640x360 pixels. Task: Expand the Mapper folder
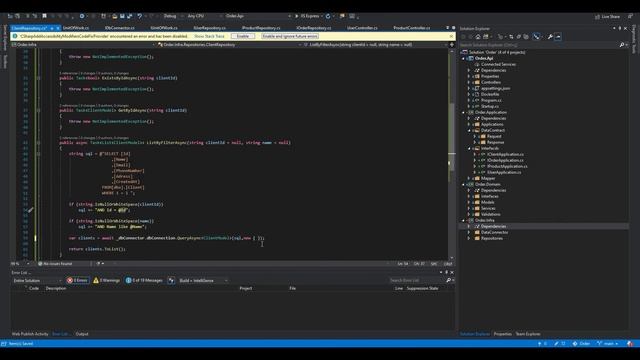(469, 178)
